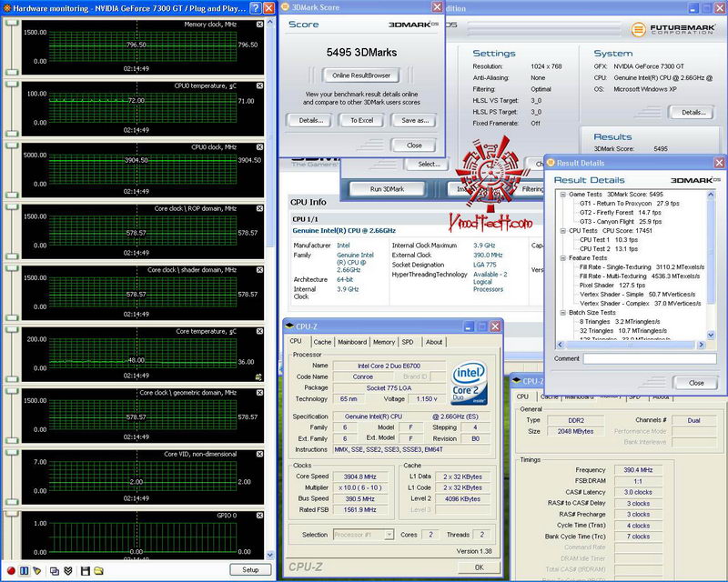This screenshot has width=728, height=582.
Task: Collapse the Feature Tests tree node
Action: [x=562, y=258]
